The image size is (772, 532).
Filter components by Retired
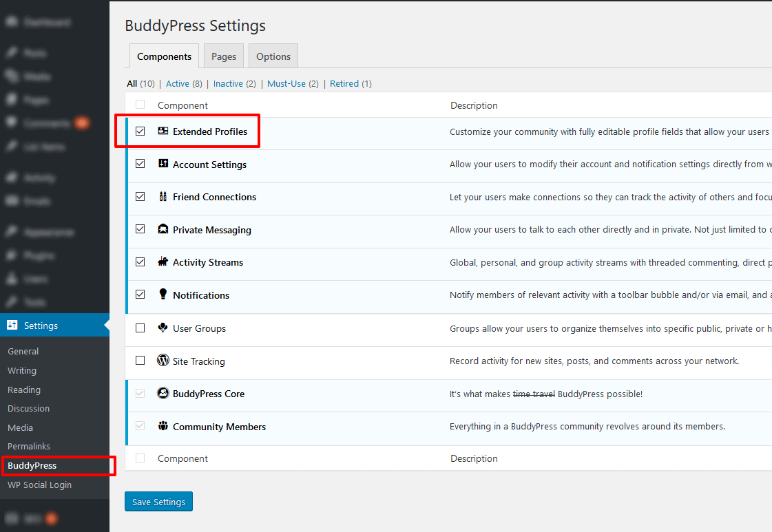344,84
